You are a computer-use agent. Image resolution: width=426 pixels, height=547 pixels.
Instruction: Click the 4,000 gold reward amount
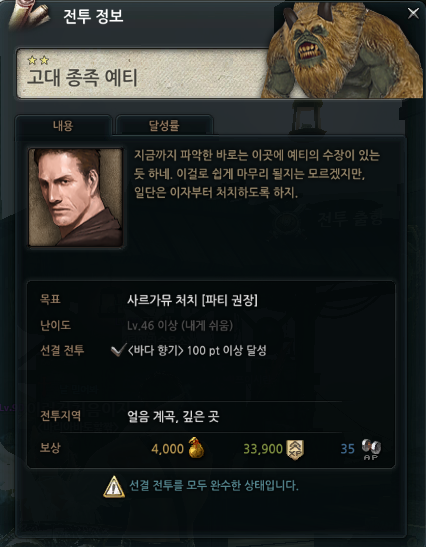(x=167, y=449)
